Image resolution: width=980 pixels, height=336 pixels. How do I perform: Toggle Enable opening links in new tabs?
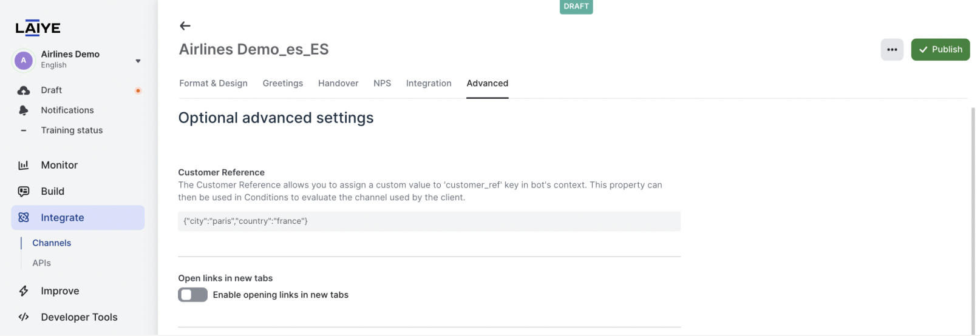click(192, 295)
